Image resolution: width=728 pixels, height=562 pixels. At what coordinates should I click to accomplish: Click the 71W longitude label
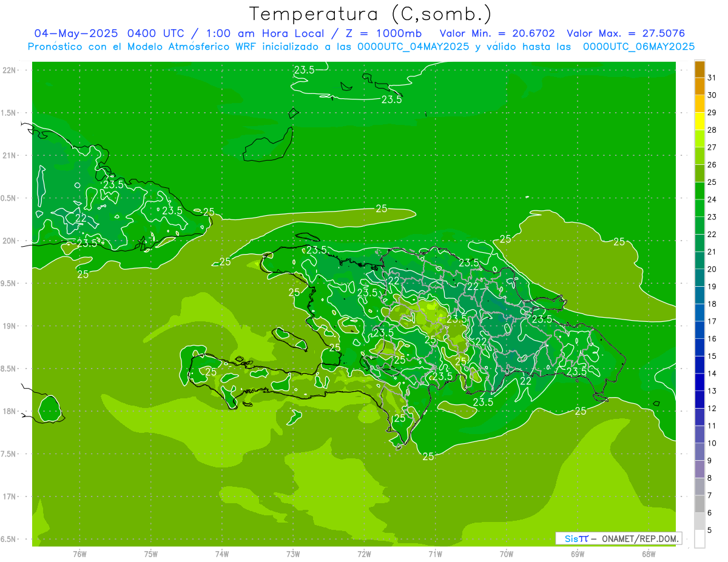[x=435, y=554]
